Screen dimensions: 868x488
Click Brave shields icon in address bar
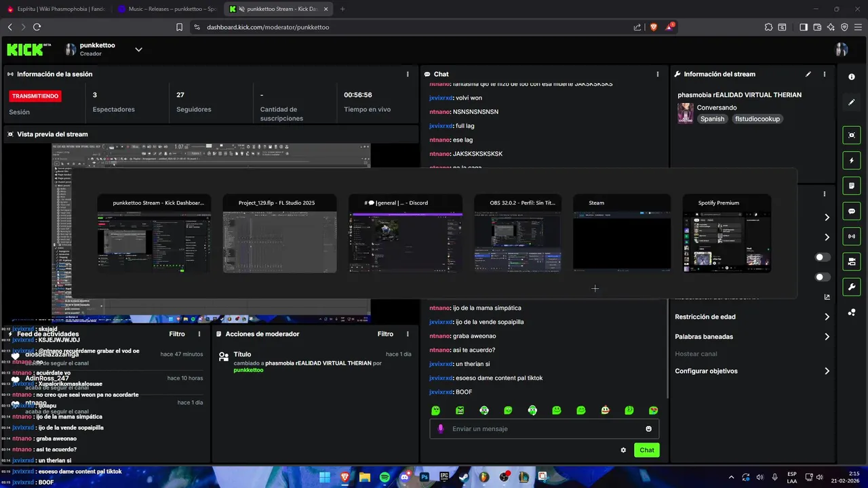click(654, 27)
